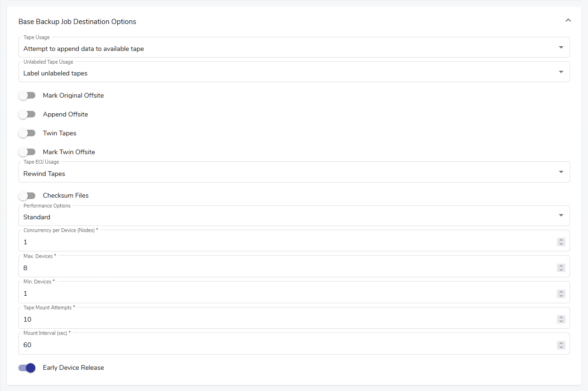Enable the Checksum Files toggle
Viewport: 588px width, 391px height.
click(x=27, y=195)
